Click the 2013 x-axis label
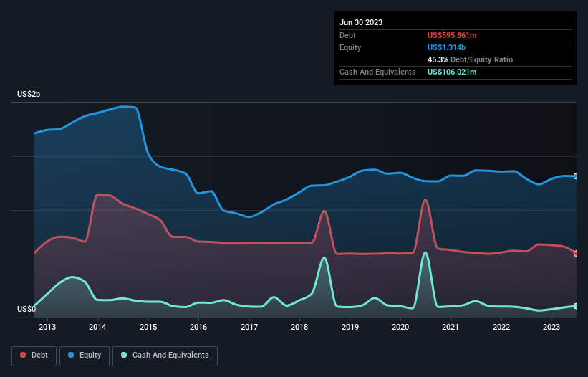This screenshot has height=377, width=588. coord(47,327)
